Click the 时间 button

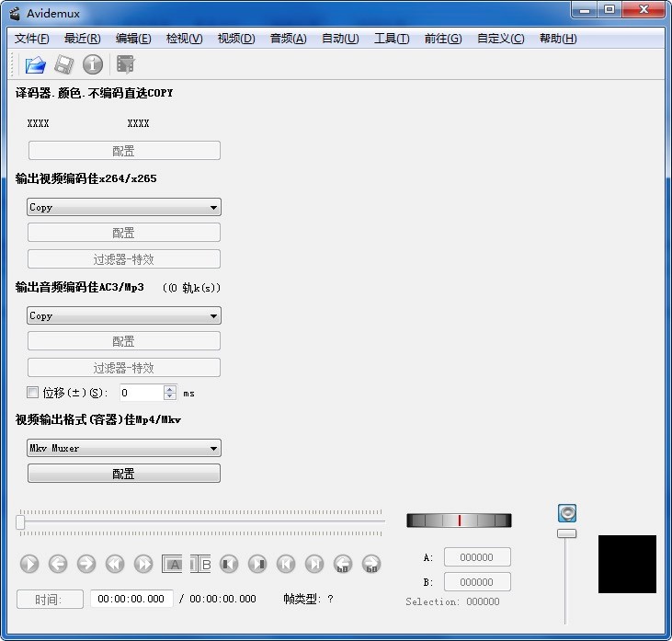[50, 599]
